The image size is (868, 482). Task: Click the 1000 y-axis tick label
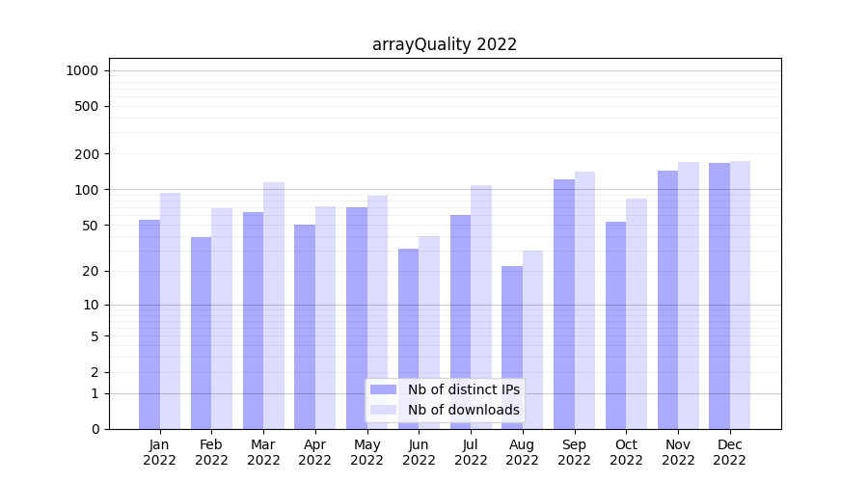[x=82, y=70]
